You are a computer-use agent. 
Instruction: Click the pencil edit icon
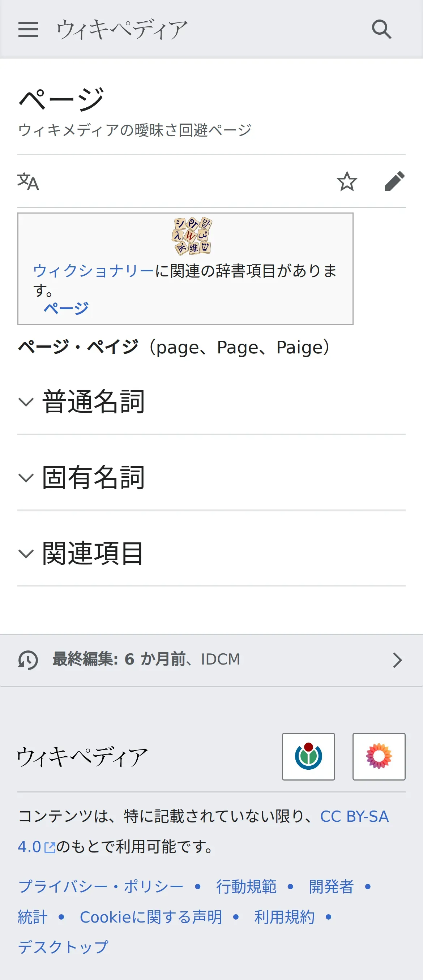(394, 181)
